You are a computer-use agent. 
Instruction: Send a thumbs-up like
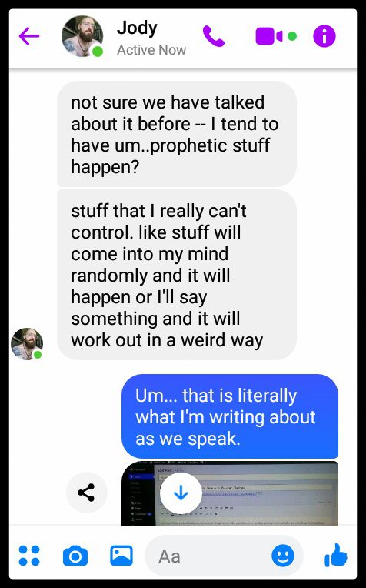tap(336, 555)
